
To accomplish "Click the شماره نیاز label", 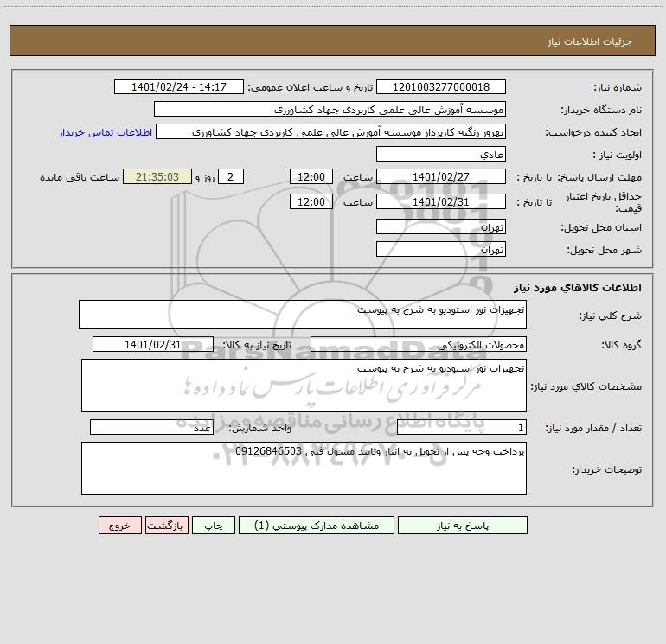I will tap(618, 87).
